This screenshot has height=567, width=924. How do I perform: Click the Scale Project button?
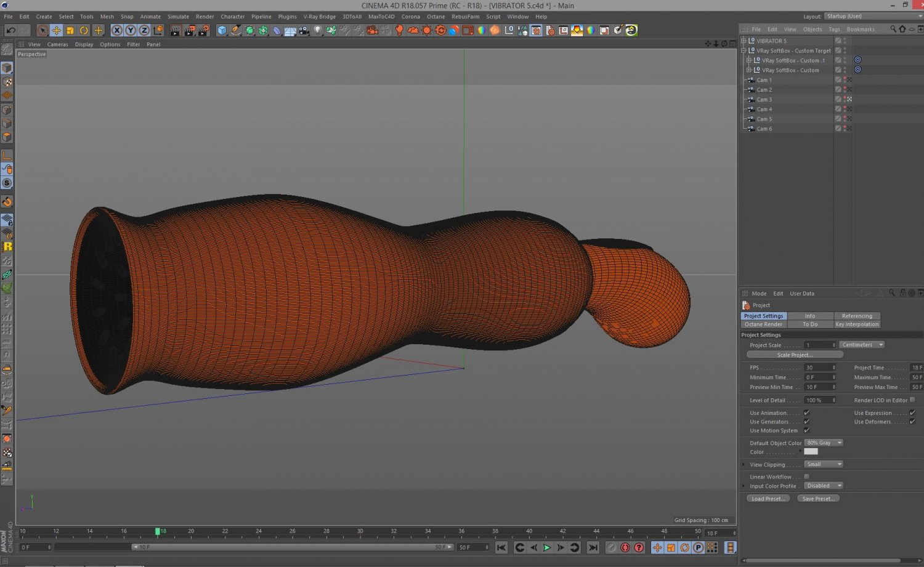click(x=795, y=355)
